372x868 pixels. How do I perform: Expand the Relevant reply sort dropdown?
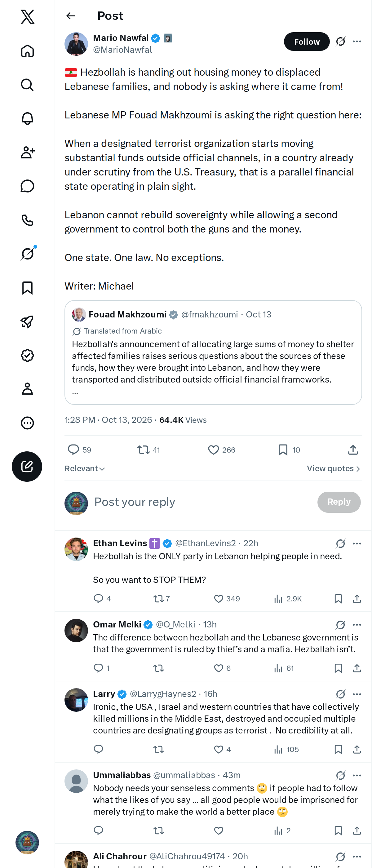coord(85,468)
